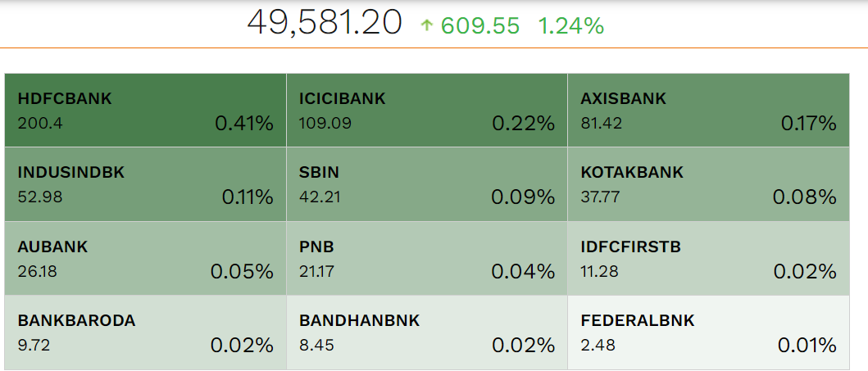Image resolution: width=868 pixels, height=371 pixels.
Task: Click the 1.24% percentage change
Action: (x=571, y=25)
